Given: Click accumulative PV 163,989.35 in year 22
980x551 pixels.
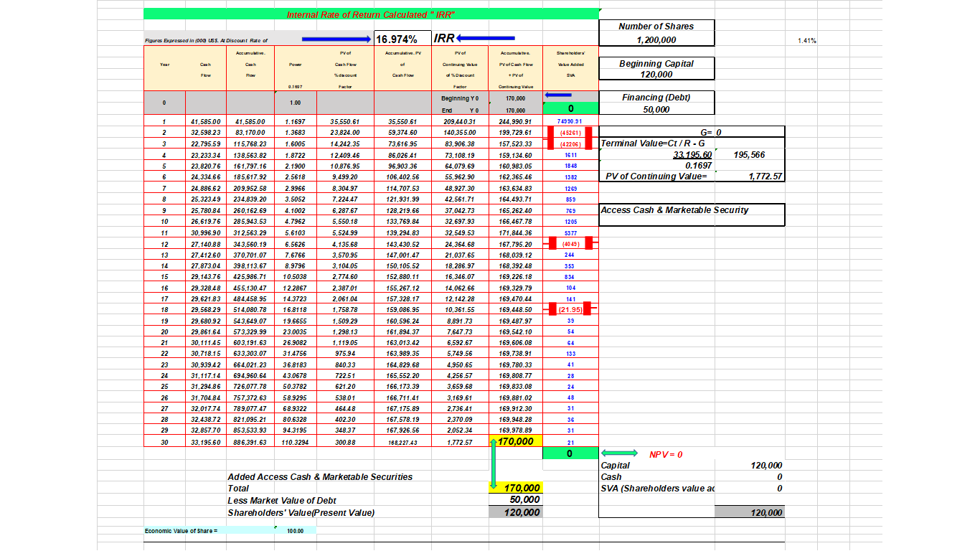Looking at the screenshot, I should 402,354.
